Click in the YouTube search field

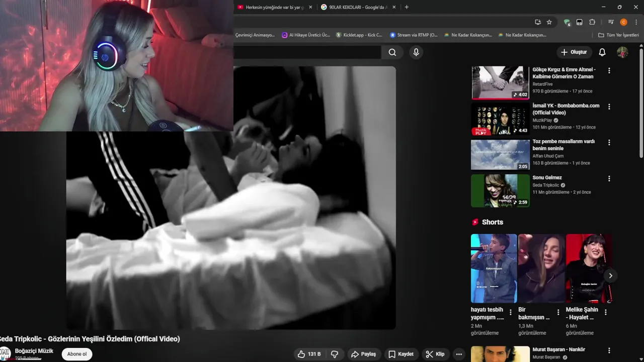307,52
